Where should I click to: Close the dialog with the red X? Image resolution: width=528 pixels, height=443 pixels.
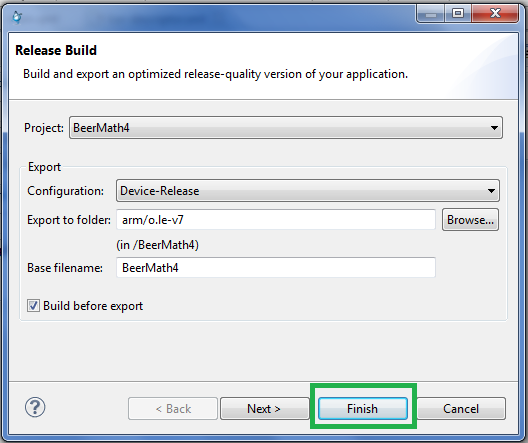[495, 14]
